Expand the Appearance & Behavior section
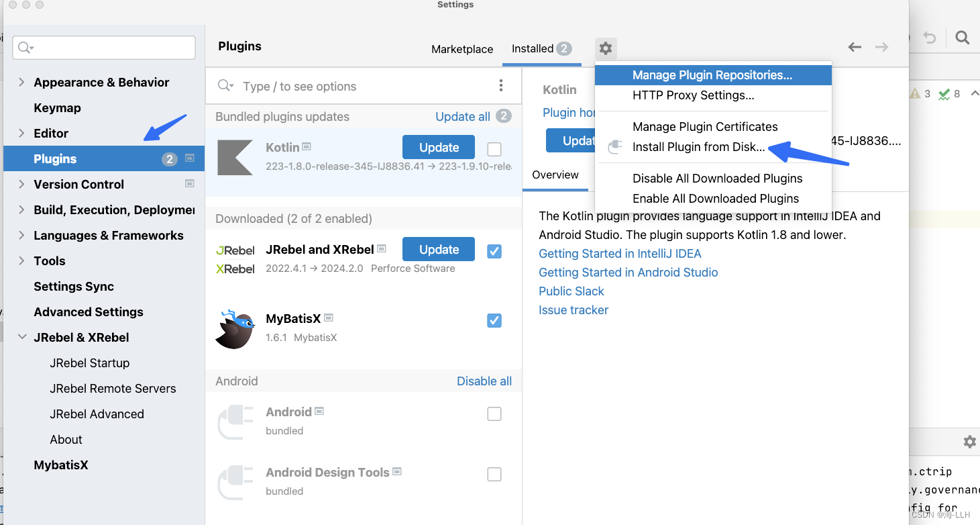 [x=21, y=82]
